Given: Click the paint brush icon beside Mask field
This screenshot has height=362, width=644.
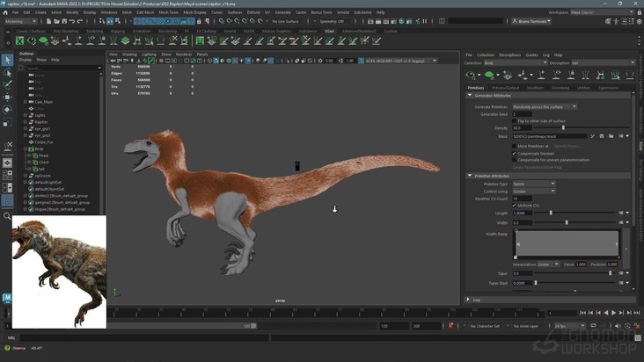Looking at the screenshot, I should click(593, 136).
